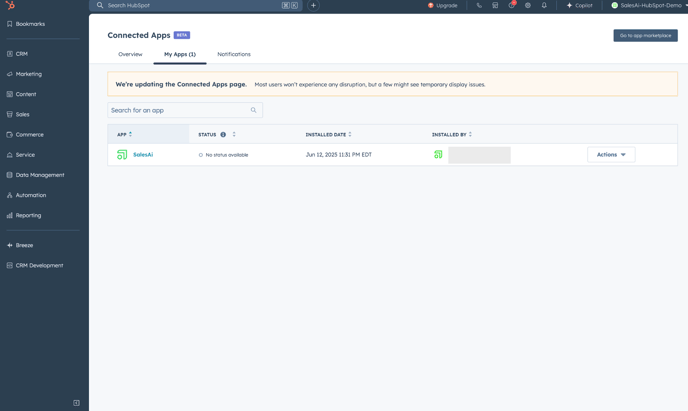Open the SalesAi app link

(x=143, y=154)
